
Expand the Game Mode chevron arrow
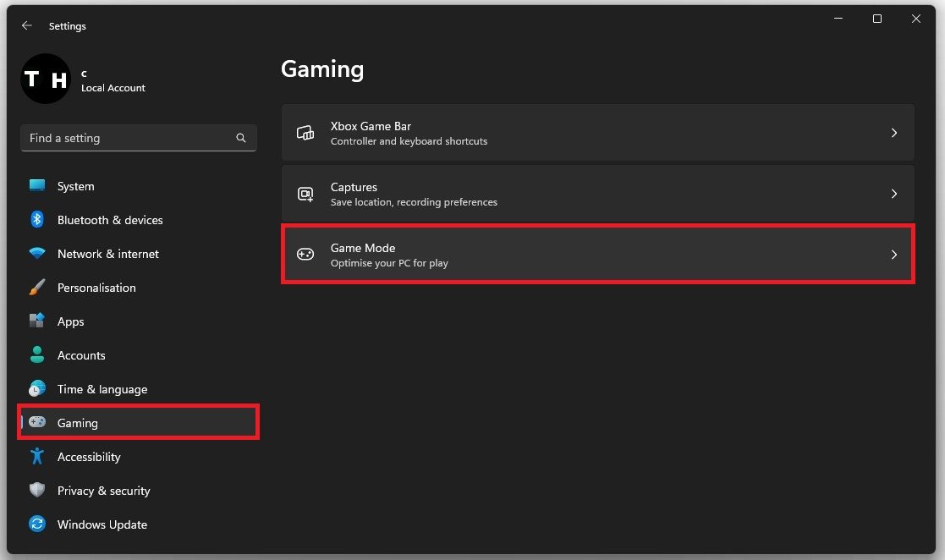(893, 255)
